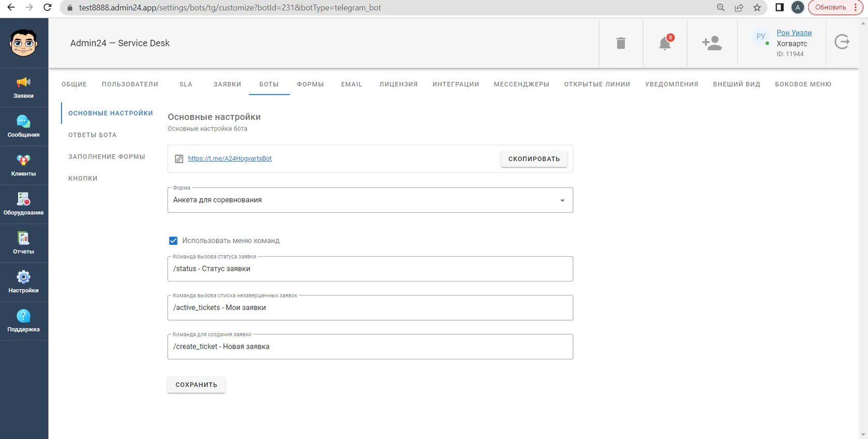
Task: Switch to the МЕССЕНДЖЕРЫ tab
Action: pos(521,84)
